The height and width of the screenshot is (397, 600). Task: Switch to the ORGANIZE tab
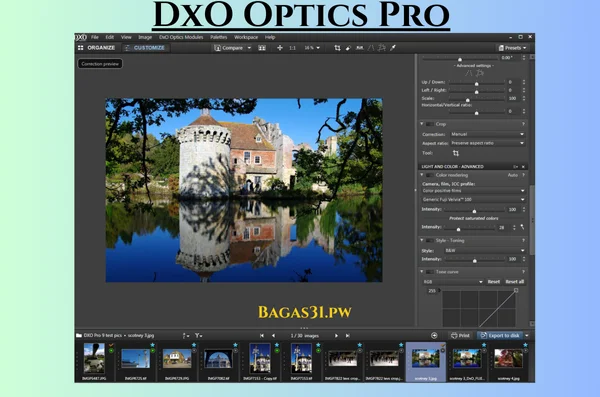(x=96, y=48)
